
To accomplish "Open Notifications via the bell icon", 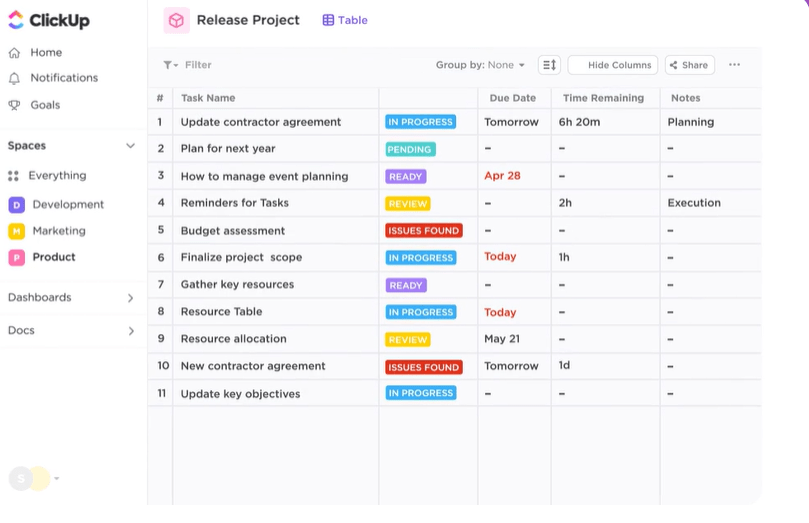I will [x=14, y=78].
